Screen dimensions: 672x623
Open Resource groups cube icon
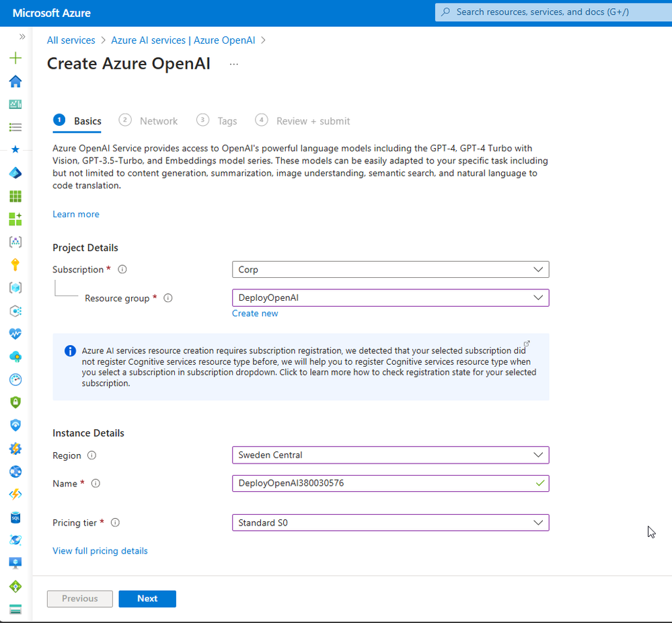15,288
